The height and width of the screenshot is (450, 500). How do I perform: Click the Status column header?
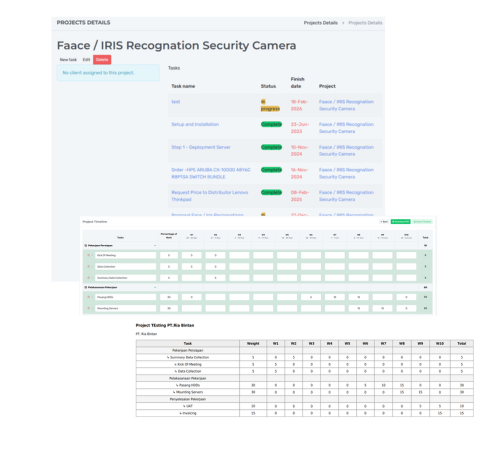268,86
